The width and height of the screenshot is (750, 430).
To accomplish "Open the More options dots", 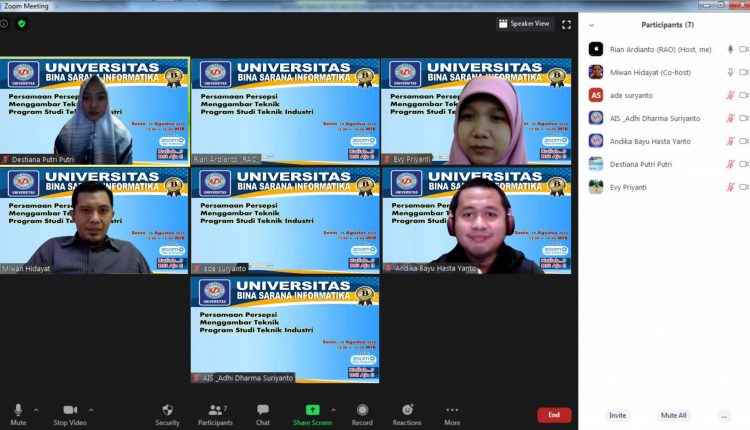I will tap(452, 410).
